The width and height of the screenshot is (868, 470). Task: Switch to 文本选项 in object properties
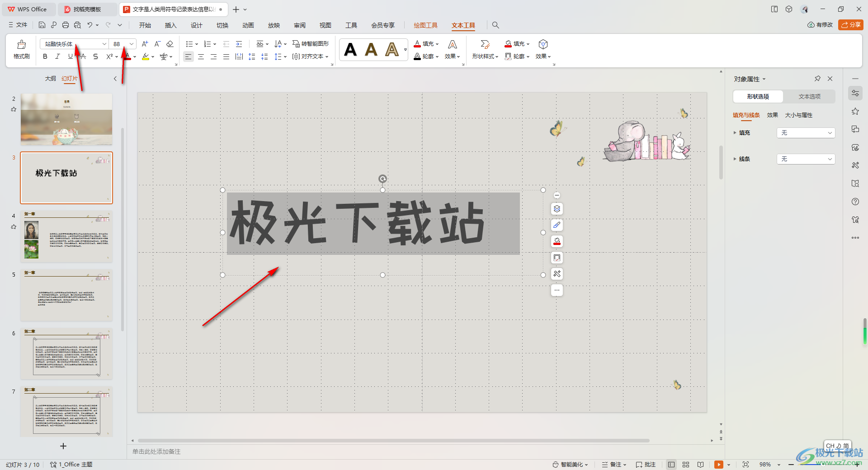click(x=809, y=96)
